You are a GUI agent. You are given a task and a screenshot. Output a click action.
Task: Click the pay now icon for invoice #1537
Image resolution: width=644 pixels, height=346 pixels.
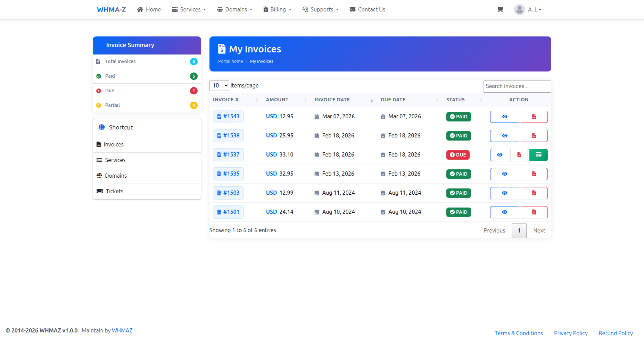538,155
